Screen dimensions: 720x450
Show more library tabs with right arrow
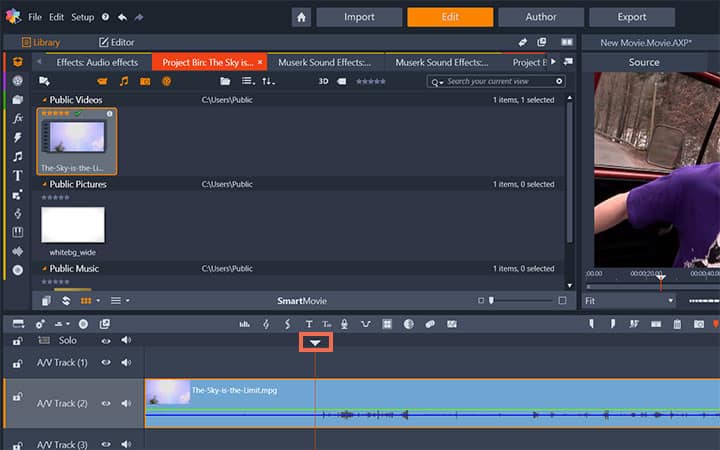tap(553, 62)
